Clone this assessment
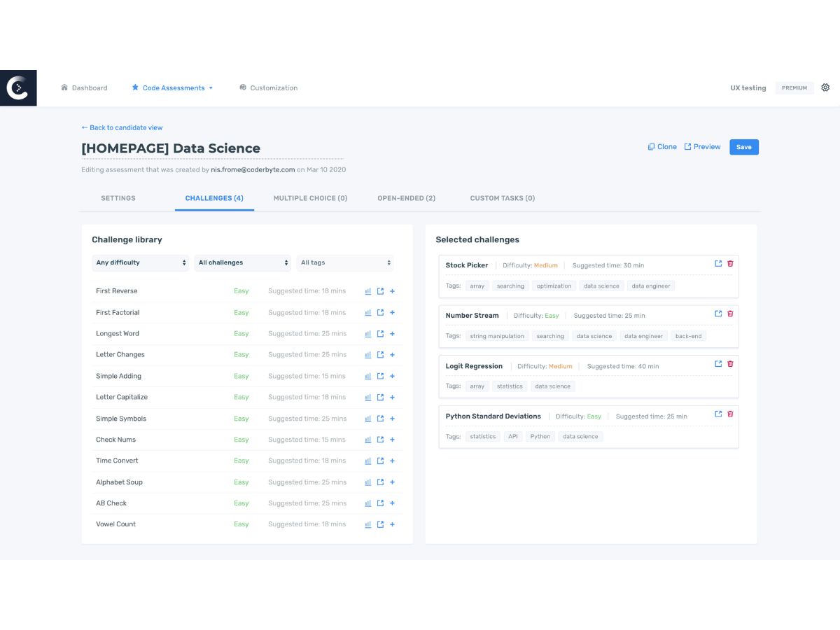The width and height of the screenshot is (840, 630). click(x=662, y=147)
